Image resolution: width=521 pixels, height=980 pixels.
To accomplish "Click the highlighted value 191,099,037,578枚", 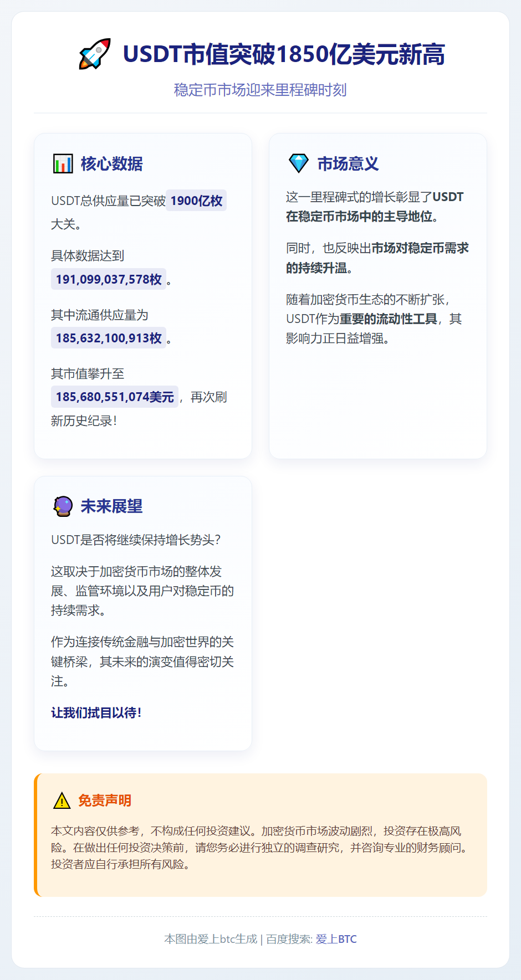I will click(109, 279).
